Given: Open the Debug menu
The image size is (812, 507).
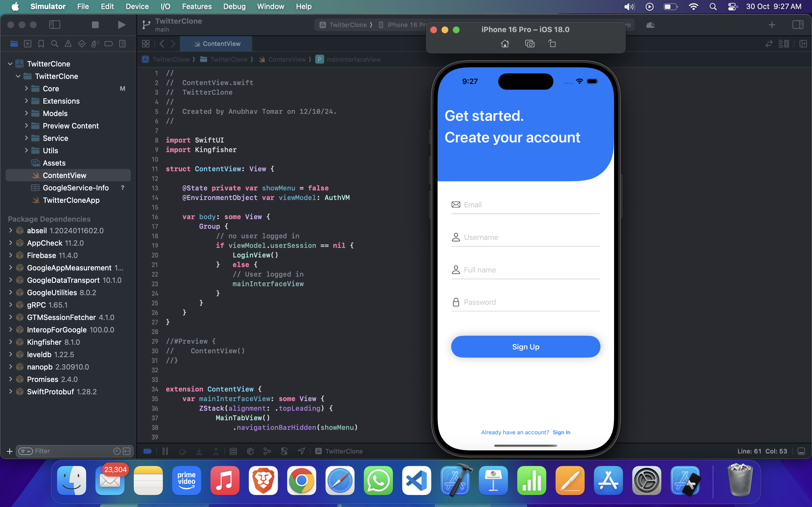Looking at the screenshot, I should tap(234, 6).
